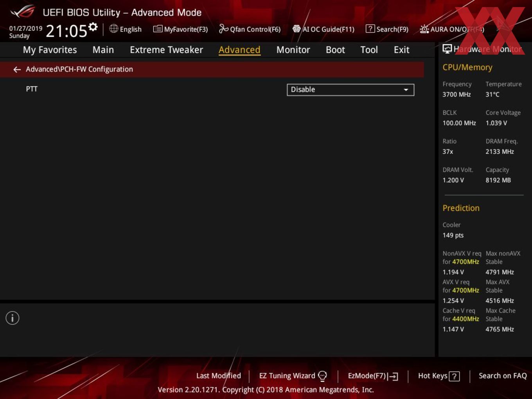
Task: Show the Hot Keys list
Action: click(x=439, y=376)
